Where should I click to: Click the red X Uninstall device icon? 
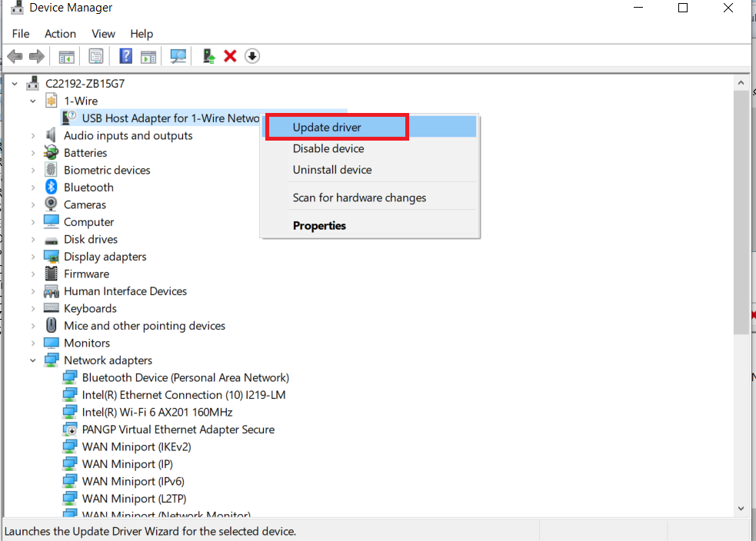pyautogui.click(x=229, y=56)
